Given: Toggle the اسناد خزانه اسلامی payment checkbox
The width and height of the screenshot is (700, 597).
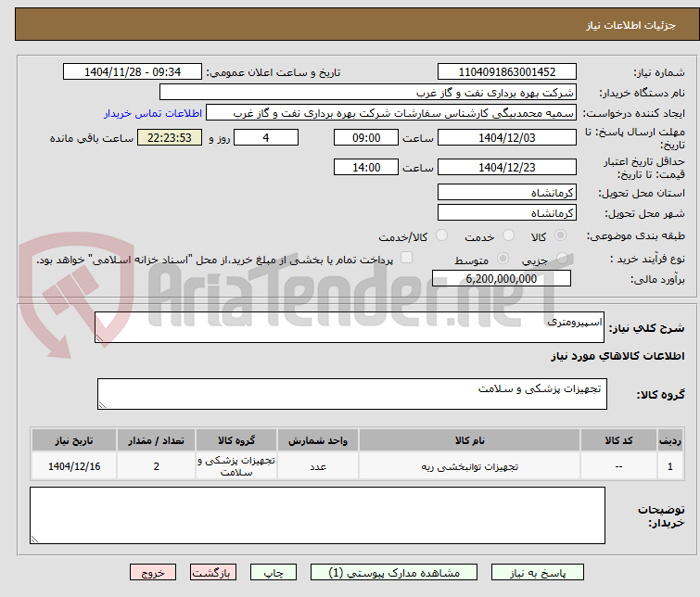Looking at the screenshot, I should 406,258.
